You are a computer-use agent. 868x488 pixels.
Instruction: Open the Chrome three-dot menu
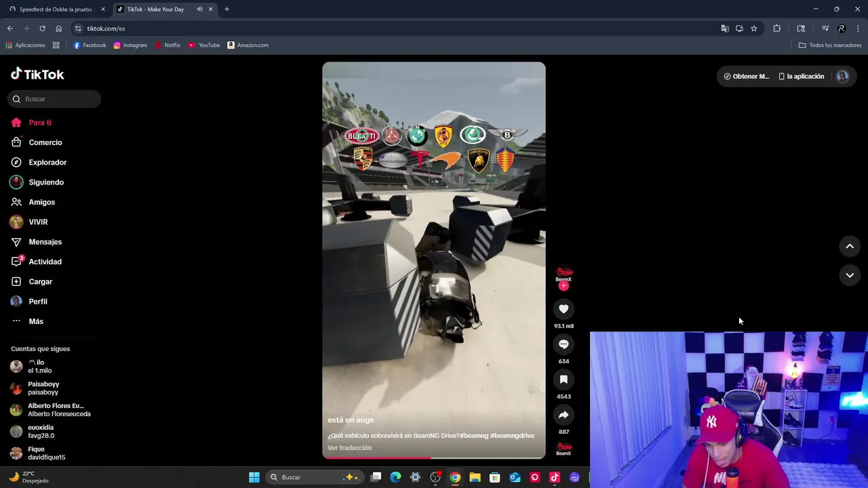pyautogui.click(x=858, y=28)
